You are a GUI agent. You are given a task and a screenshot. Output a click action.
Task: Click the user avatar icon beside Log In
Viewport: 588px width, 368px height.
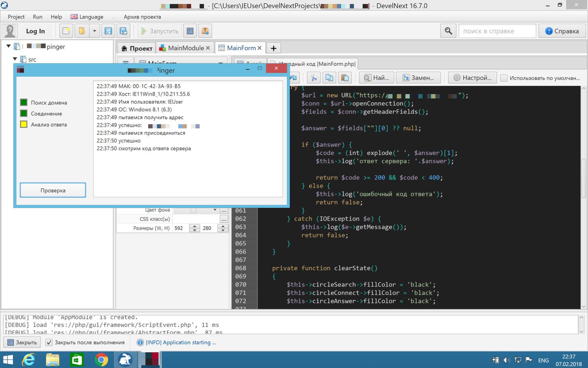click(x=10, y=31)
